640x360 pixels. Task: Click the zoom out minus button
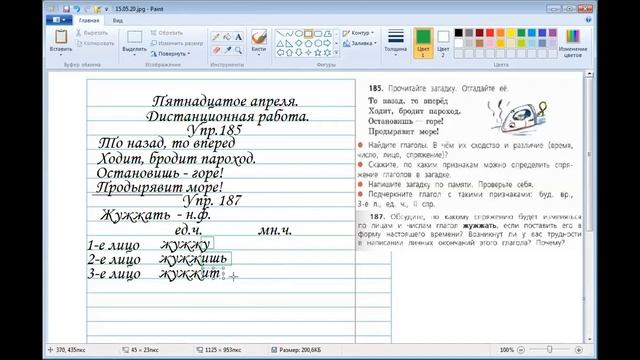point(521,350)
